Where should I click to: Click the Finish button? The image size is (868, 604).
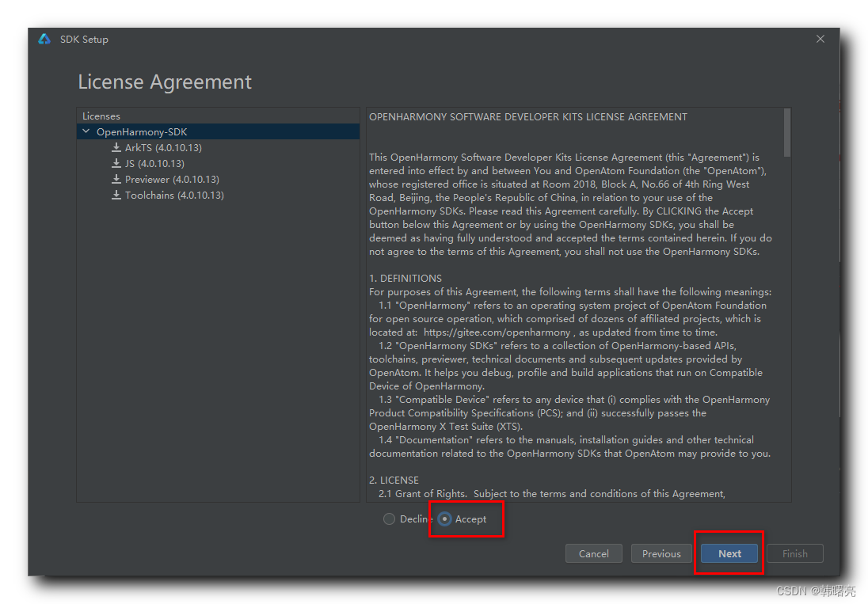coord(794,553)
